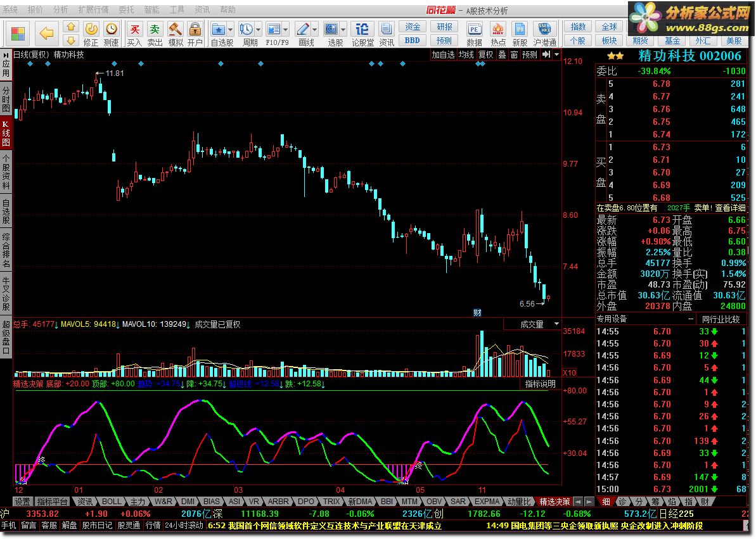Click the yellow up arrow icon
The image size is (756, 539).
tap(71, 27)
